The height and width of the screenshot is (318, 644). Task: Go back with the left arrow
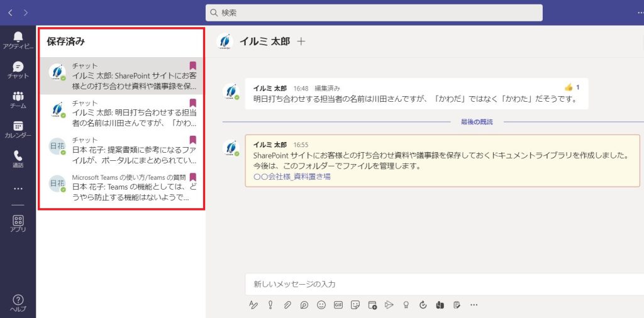pyautogui.click(x=10, y=13)
